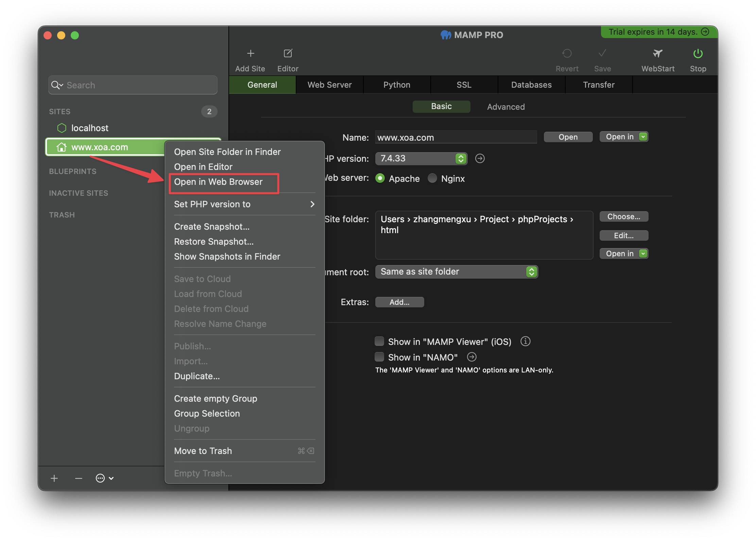Viewport: 756px width, 541px height.
Task: Choose Create empty Group
Action: tap(244, 398)
